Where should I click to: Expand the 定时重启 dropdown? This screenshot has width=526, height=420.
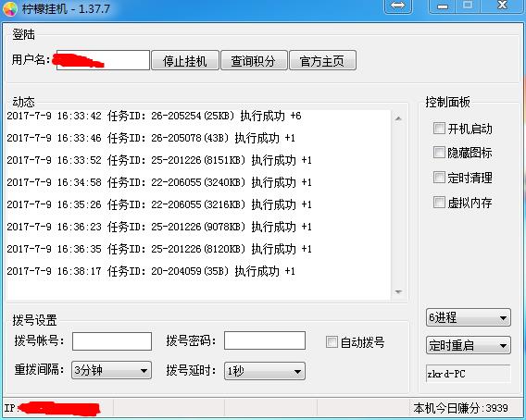click(x=469, y=345)
